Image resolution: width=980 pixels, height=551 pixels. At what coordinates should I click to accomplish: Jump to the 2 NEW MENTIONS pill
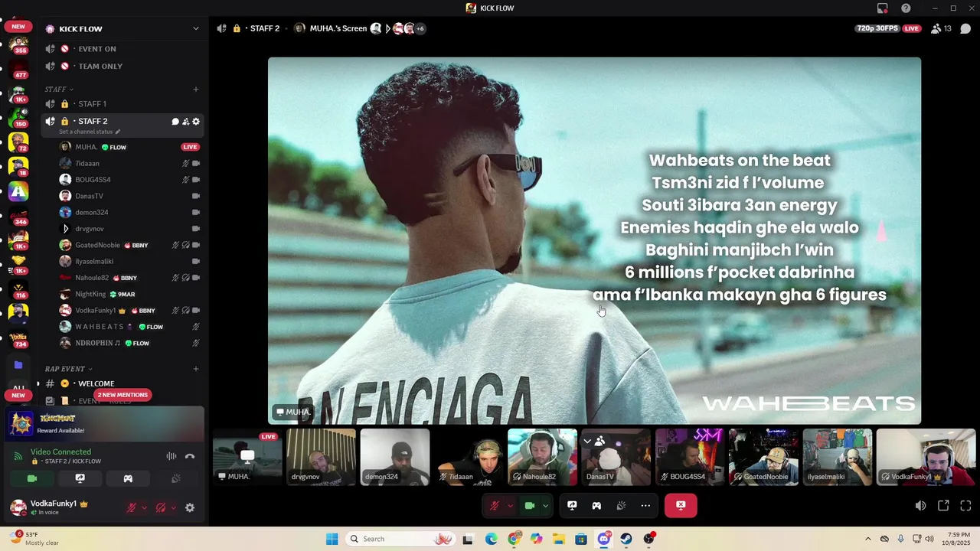122,395
